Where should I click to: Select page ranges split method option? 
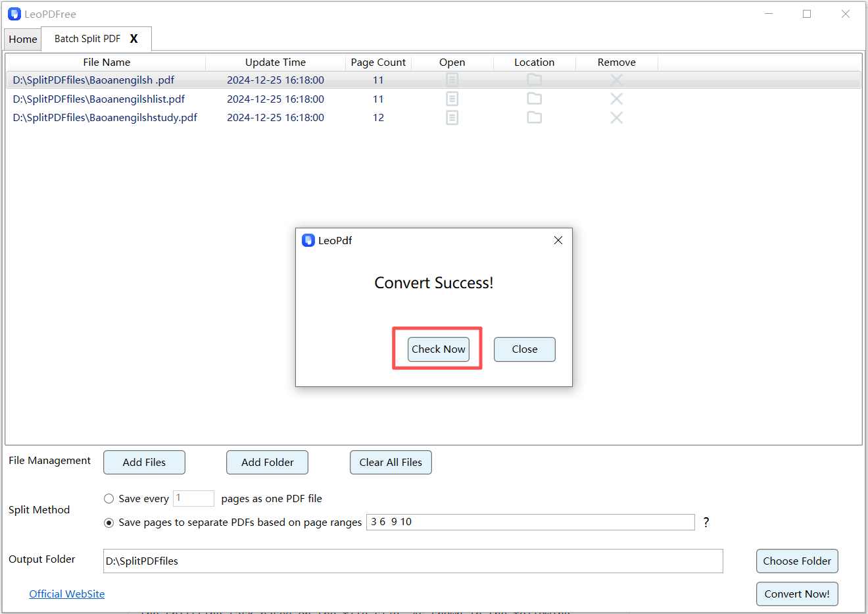click(108, 523)
